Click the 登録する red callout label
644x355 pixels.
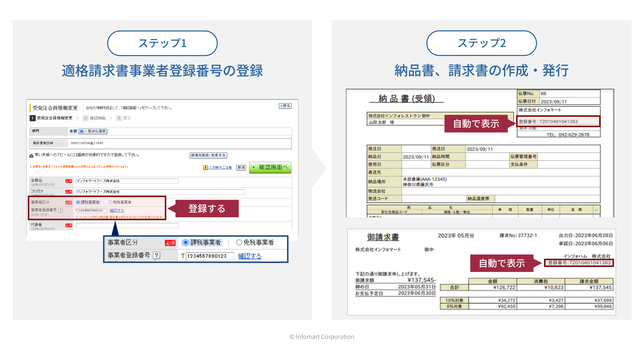point(207,208)
